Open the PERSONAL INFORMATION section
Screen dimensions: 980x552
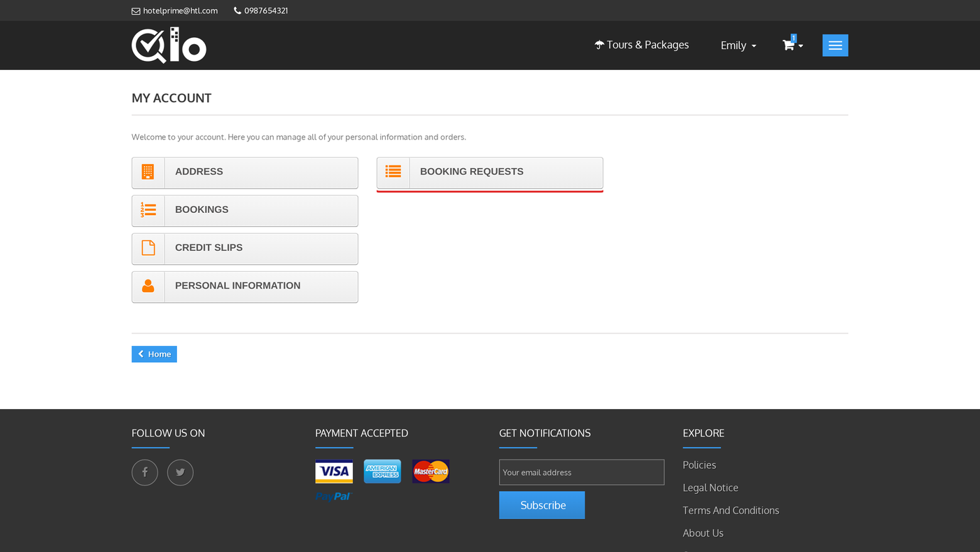(x=245, y=287)
